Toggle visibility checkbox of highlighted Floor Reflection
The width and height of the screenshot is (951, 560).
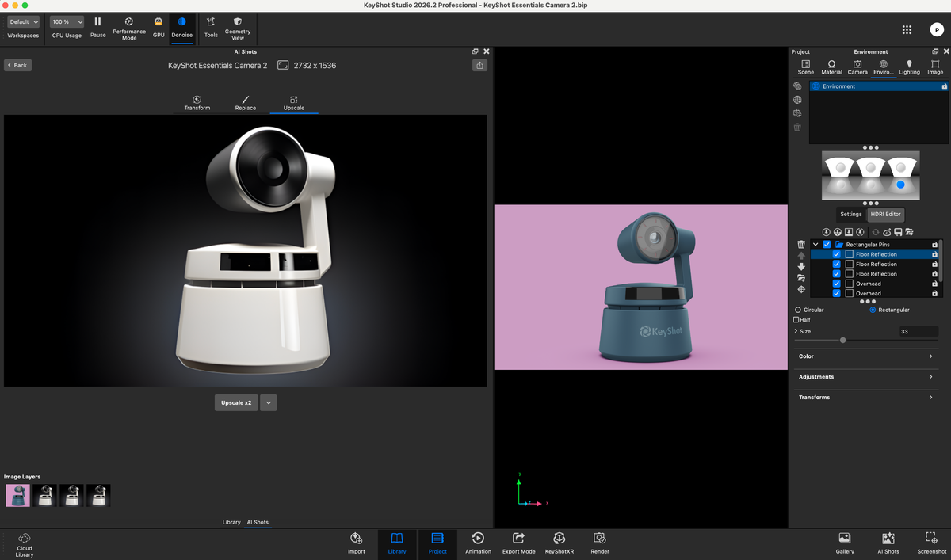[836, 254]
